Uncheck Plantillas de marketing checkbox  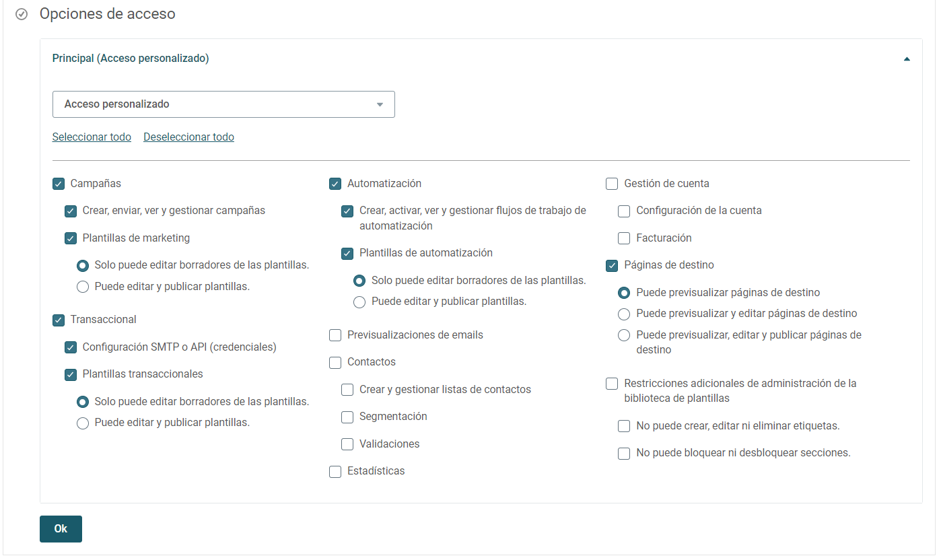pyautogui.click(x=71, y=238)
